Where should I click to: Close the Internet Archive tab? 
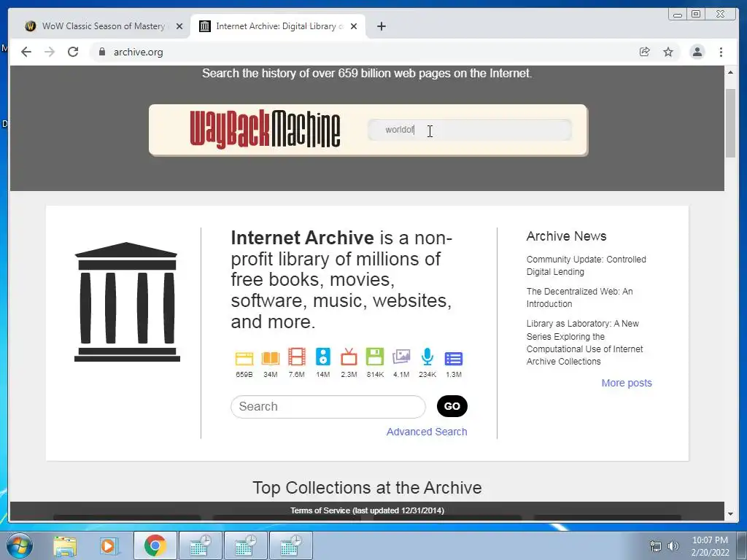point(354,26)
